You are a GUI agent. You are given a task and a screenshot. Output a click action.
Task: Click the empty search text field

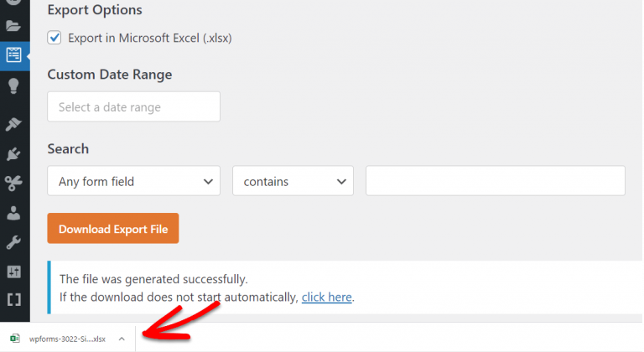coord(496,181)
